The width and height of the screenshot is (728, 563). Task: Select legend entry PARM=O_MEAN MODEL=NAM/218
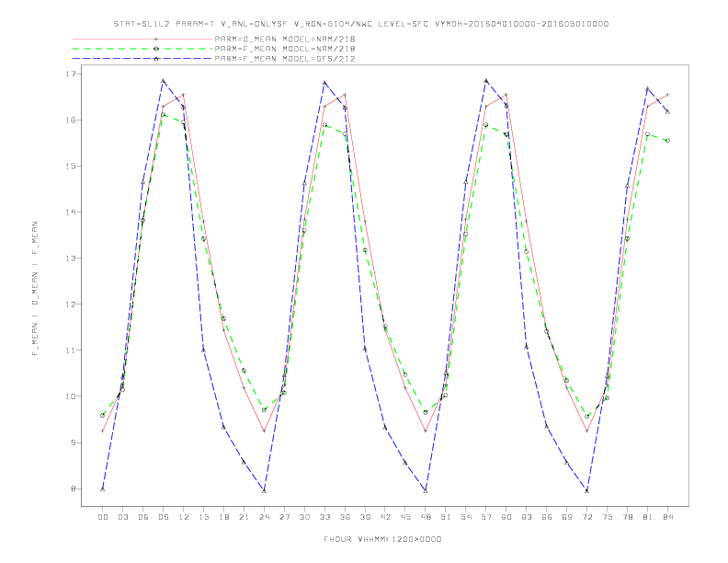tap(285, 39)
